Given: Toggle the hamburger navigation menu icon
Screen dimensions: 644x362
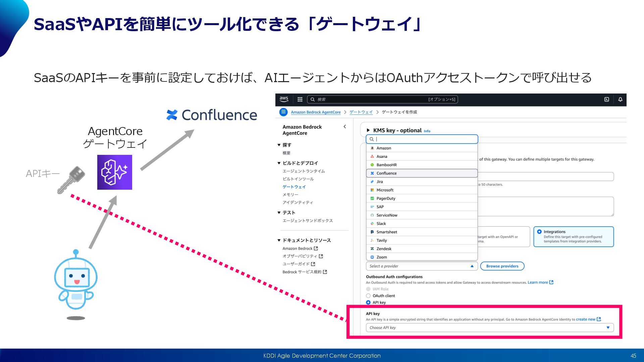Looking at the screenshot, I should click(x=283, y=112).
